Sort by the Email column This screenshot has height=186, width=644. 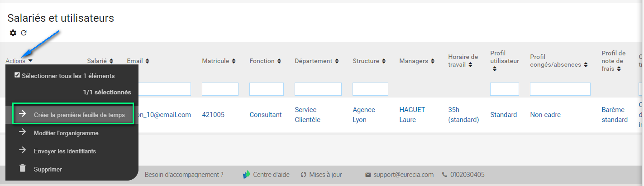[x=147, y=61]
